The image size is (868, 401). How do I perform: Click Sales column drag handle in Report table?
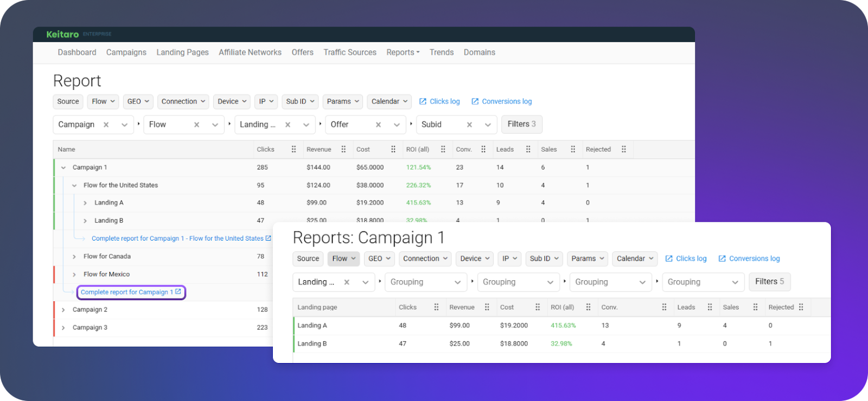tap(573, 150)
